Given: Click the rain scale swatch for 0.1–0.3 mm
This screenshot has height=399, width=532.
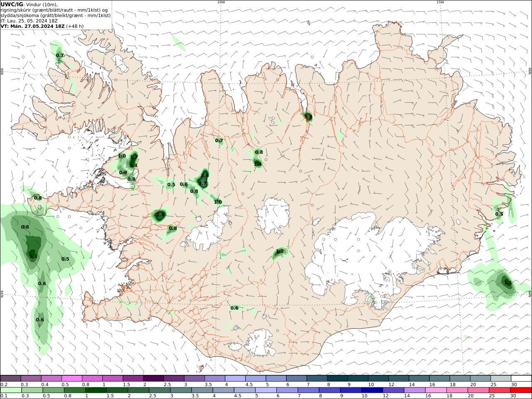Looking at the screenshot, I should (x=11, y=390).
